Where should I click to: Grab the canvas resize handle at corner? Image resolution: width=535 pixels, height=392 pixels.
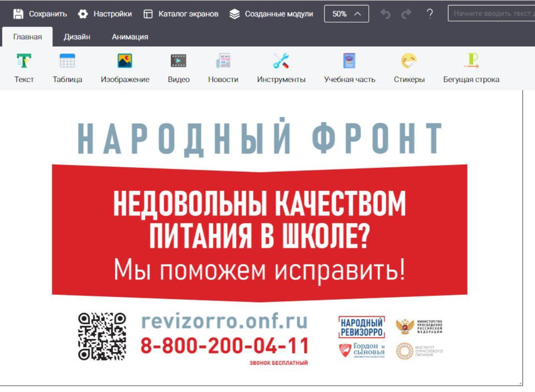coord(521,383)
